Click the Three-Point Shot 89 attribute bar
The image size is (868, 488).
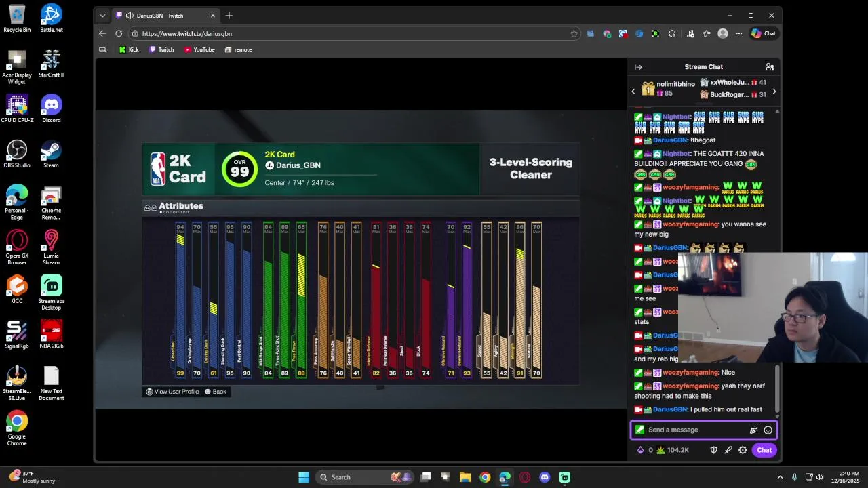tap(285, 300)
